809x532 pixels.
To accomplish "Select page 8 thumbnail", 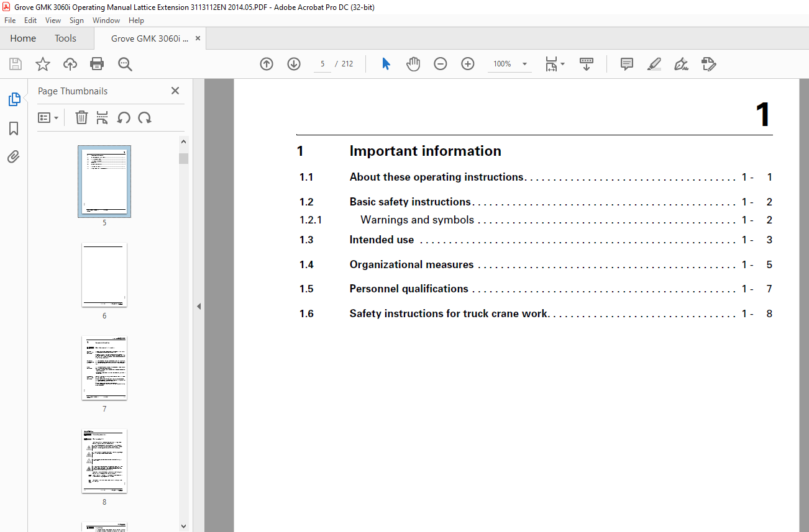I will tap(104, 461).
